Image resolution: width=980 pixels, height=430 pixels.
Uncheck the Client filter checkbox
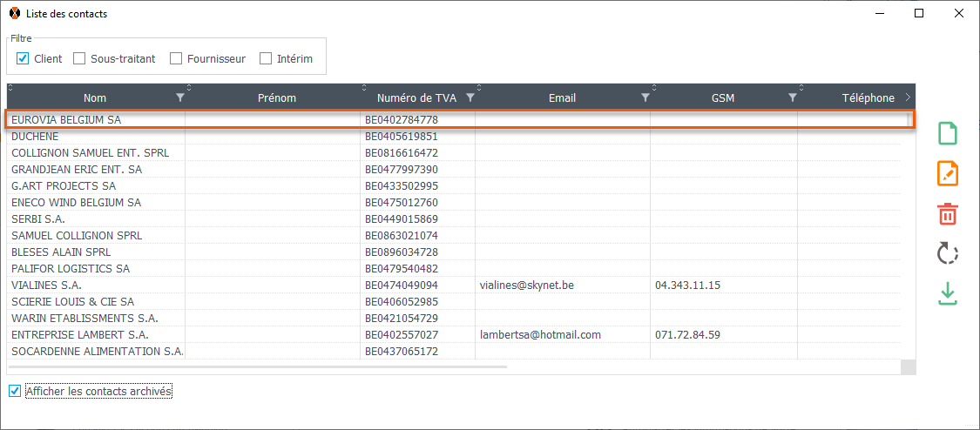24,59
